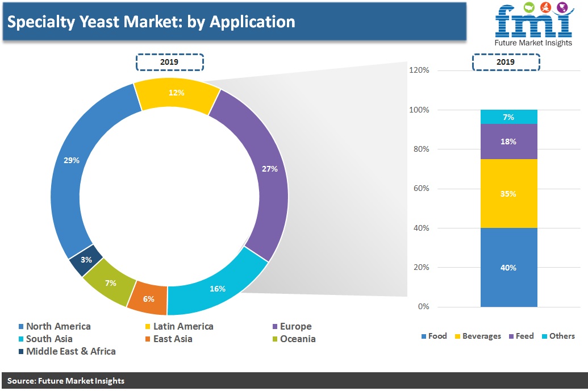Click the South Asia legend label
This screenshot has height=391, width=588.
49,339
